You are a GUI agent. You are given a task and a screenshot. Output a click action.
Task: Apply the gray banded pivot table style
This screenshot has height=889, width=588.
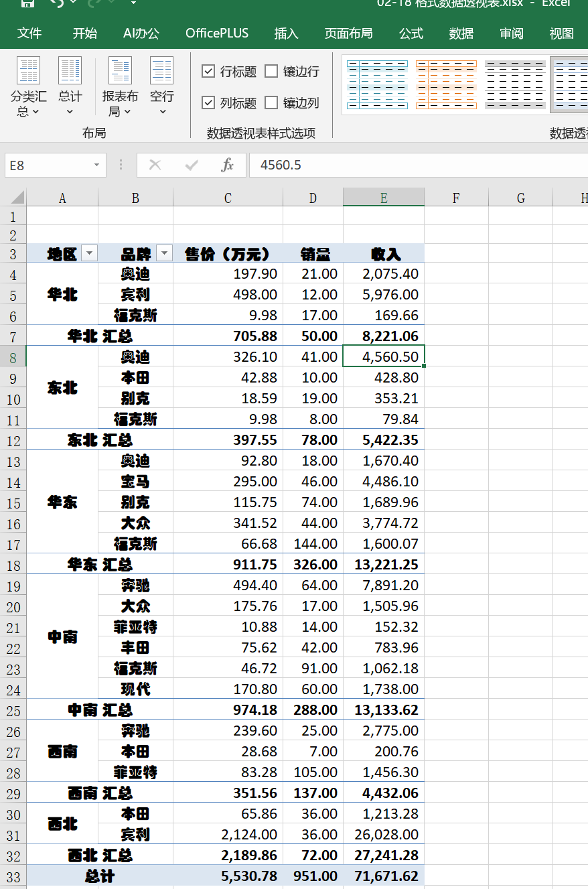pos(515,84)
